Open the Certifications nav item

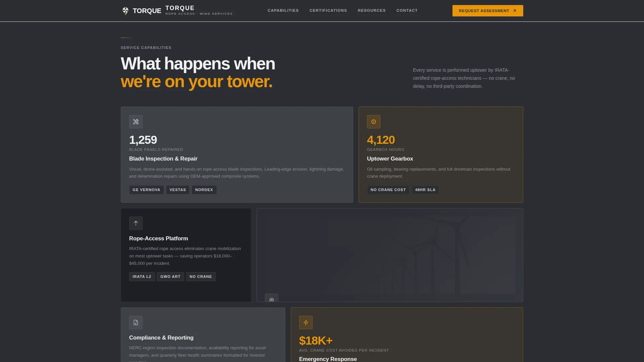(x=328, y=11)
